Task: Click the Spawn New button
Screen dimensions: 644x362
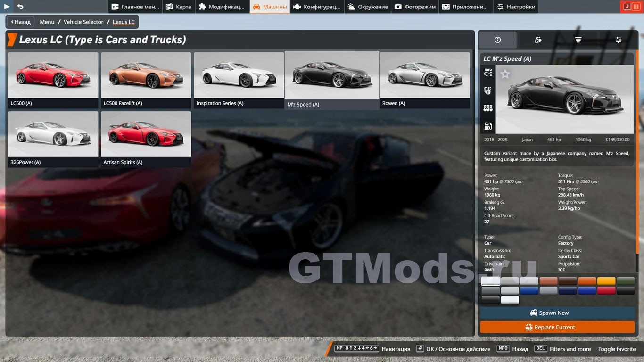Action: [x=557, y=313]
